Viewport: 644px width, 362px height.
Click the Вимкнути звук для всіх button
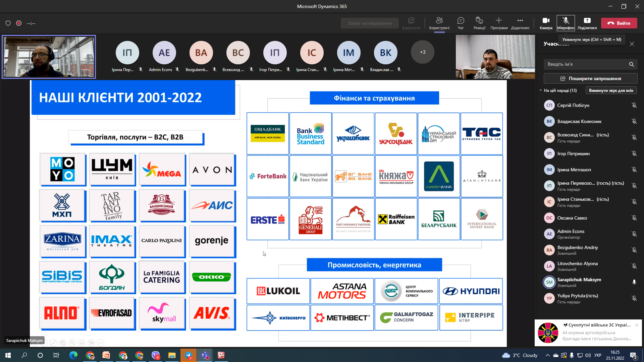click(x=611, y=90)
